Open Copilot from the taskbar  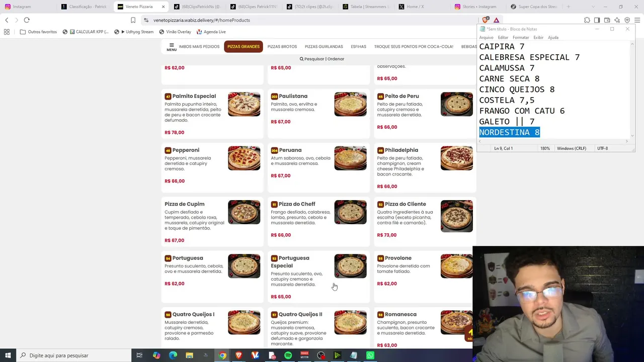click(x=156, y=355)
